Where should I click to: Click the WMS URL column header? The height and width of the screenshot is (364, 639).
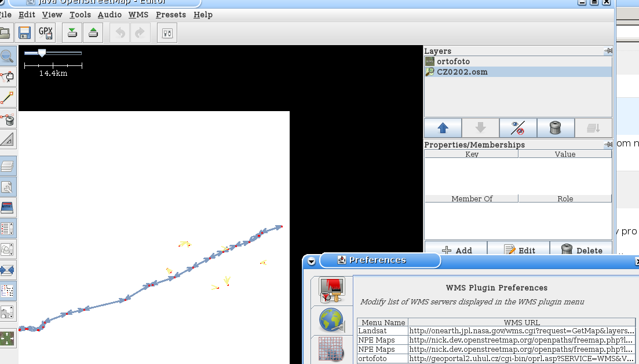tap(521, 322)
